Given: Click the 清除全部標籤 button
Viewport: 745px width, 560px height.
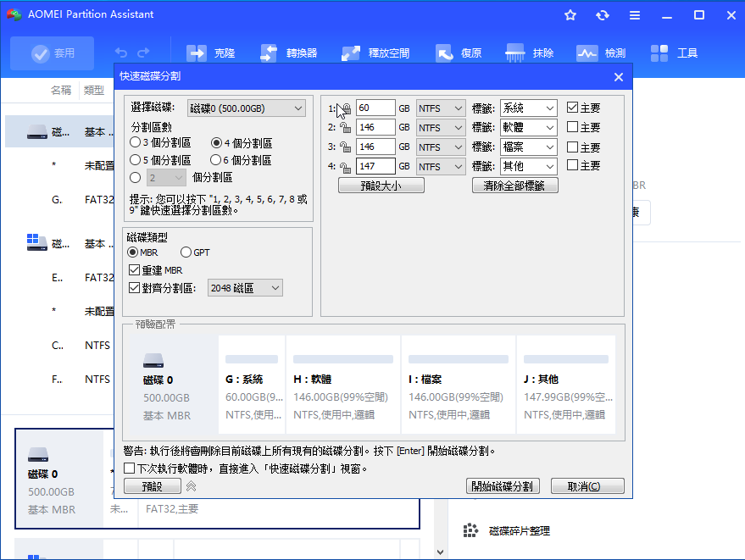Looking at the screenshot, I should [514, 186].
